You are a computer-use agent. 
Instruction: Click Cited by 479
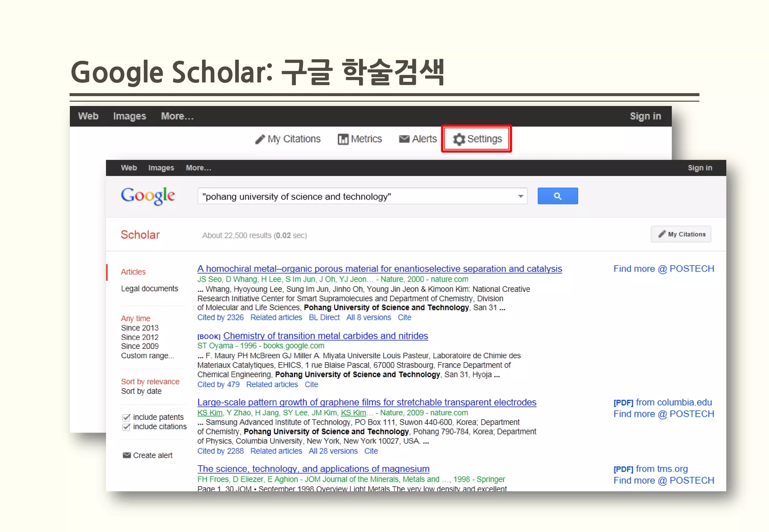coord(219,384)
